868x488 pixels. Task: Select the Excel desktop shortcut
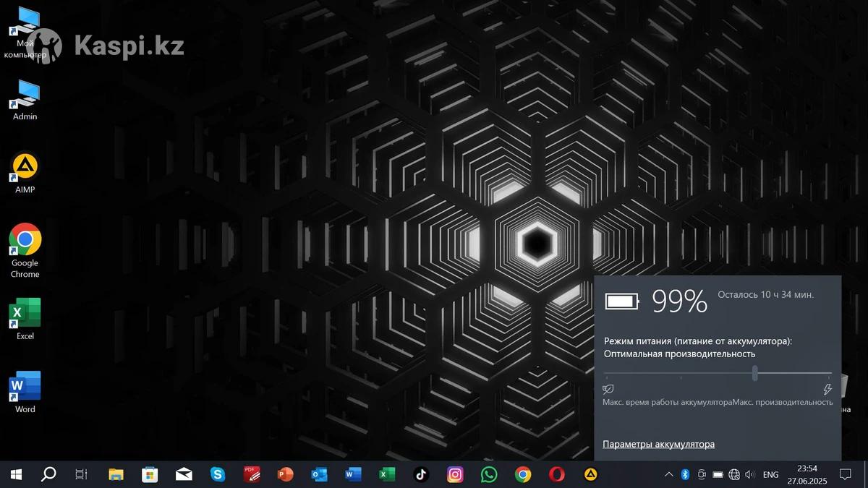[25, 319]
